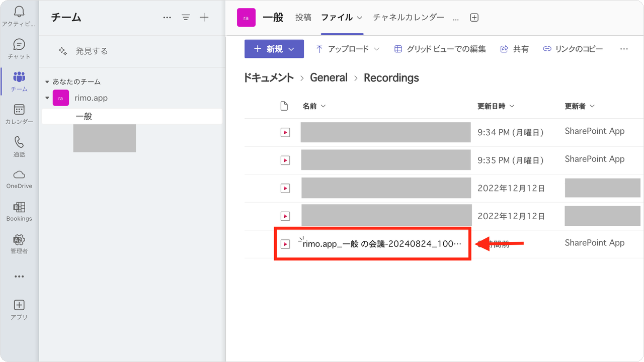Click the filter icon in Teams panel
644x362 pixels.
(x=186, y=18)
